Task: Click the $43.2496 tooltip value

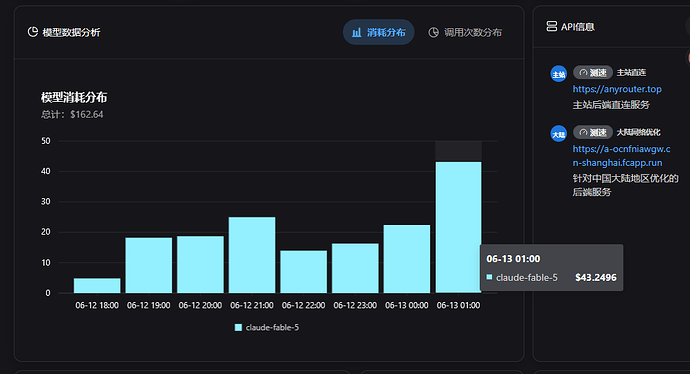Action: [x=596, y=278]
